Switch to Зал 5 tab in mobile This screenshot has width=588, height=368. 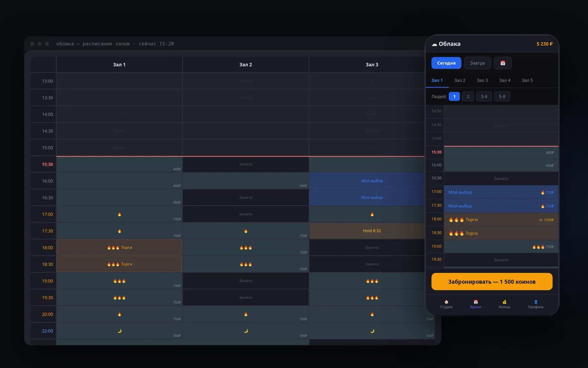point(527,80)
